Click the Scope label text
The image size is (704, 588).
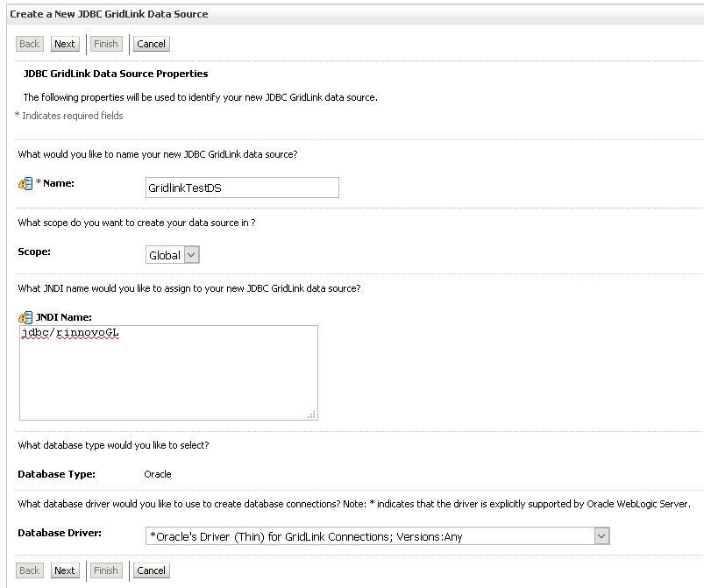pos(34,251)
